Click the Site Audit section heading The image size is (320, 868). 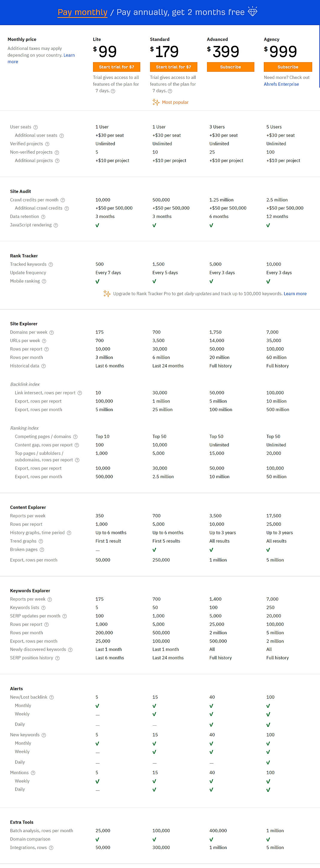coord(21,191)
